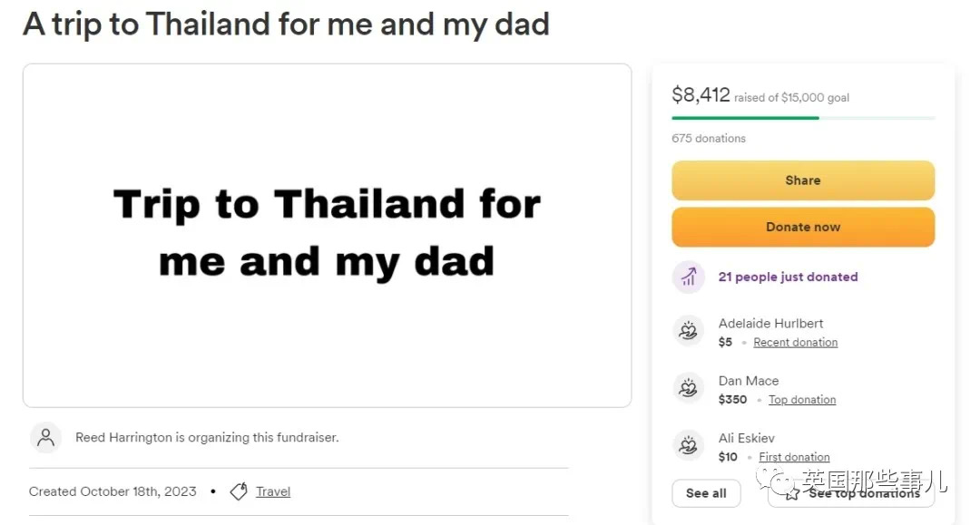Click the 675 donations count text
This screenshot has height=525, width=980.
(709, 138)
